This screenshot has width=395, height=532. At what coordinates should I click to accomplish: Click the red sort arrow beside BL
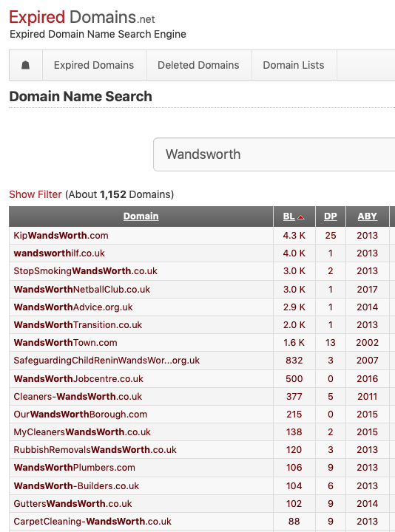(301, 217)
